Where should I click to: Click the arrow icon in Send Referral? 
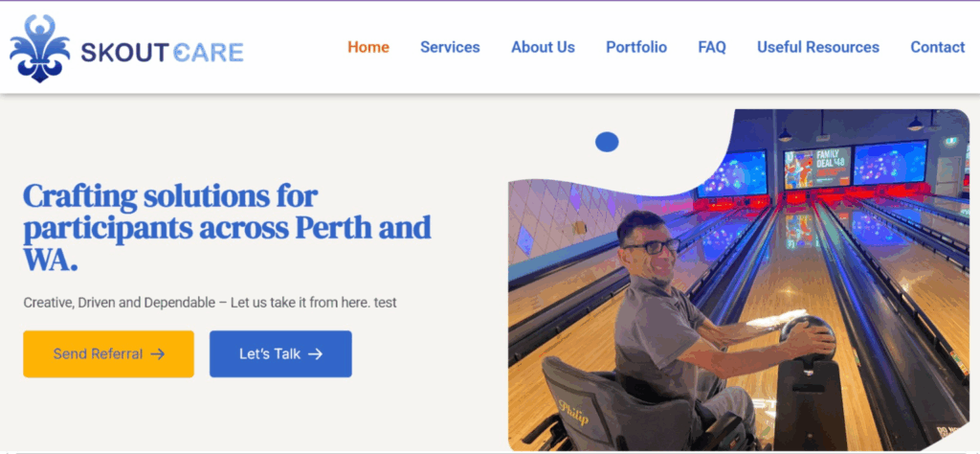pos(158,354)
